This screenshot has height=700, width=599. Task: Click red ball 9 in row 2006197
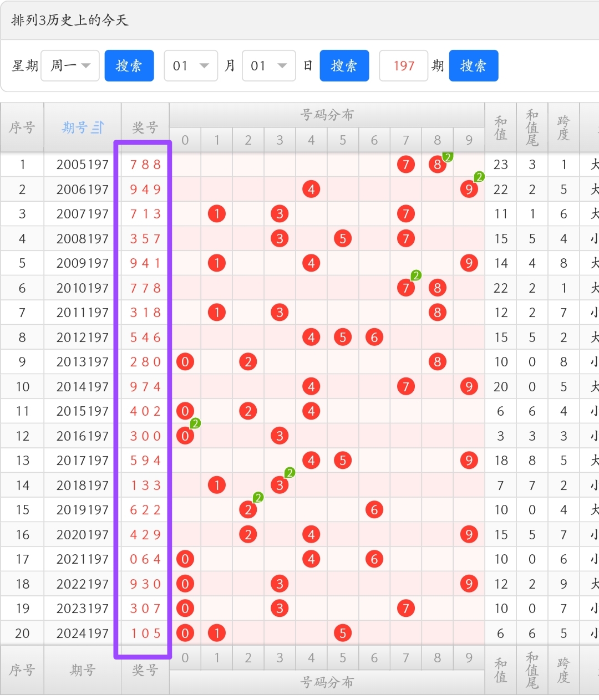click(x=469, y=190)
